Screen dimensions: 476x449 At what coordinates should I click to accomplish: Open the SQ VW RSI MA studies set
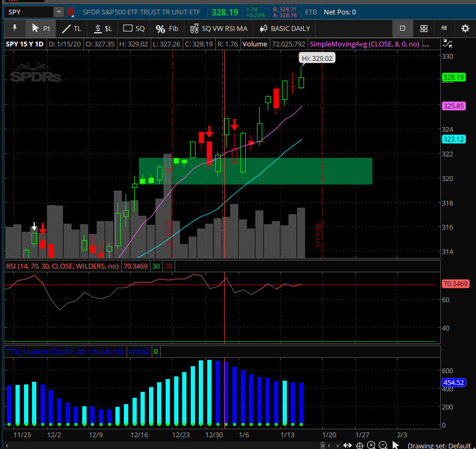[x=218, y=28]
